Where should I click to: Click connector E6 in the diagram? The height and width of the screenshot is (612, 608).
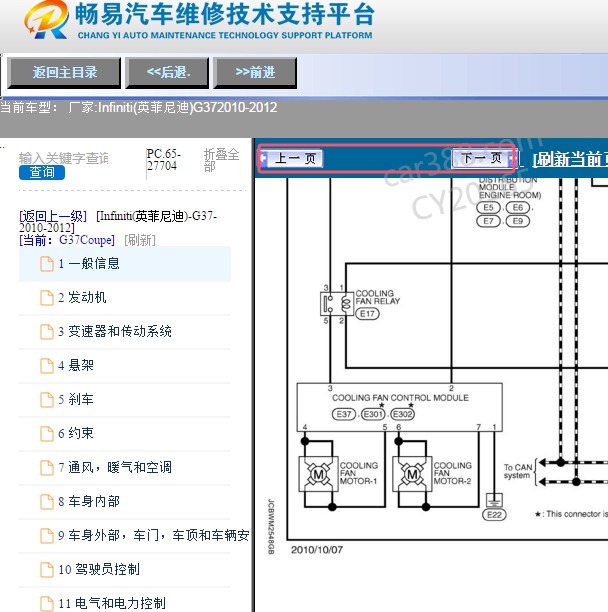[x=517, y=208]
